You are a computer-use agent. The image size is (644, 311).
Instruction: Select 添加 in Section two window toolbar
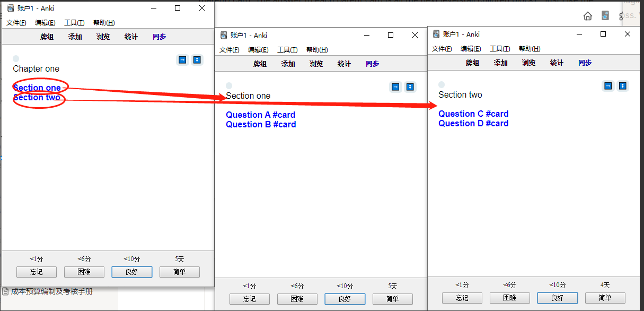point(501,63)
